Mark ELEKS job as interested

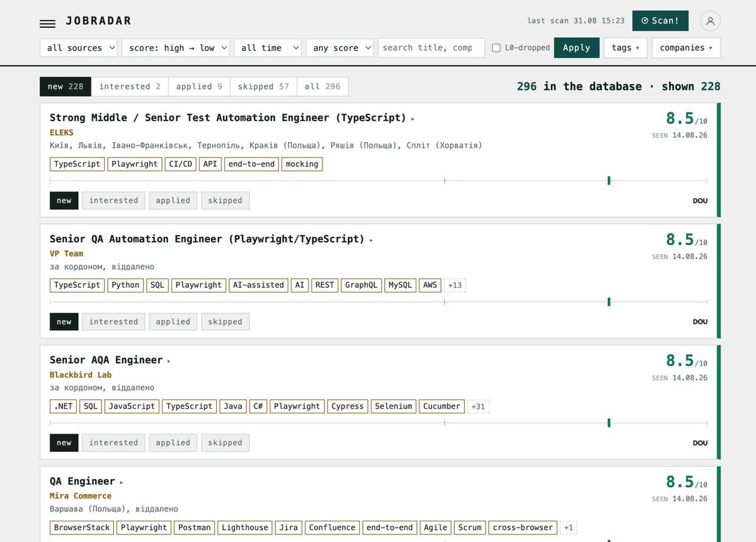[113, 200]
